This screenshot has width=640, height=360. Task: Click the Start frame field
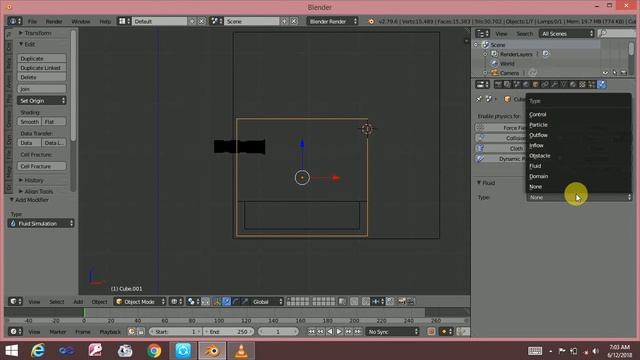tap(175, 332)
